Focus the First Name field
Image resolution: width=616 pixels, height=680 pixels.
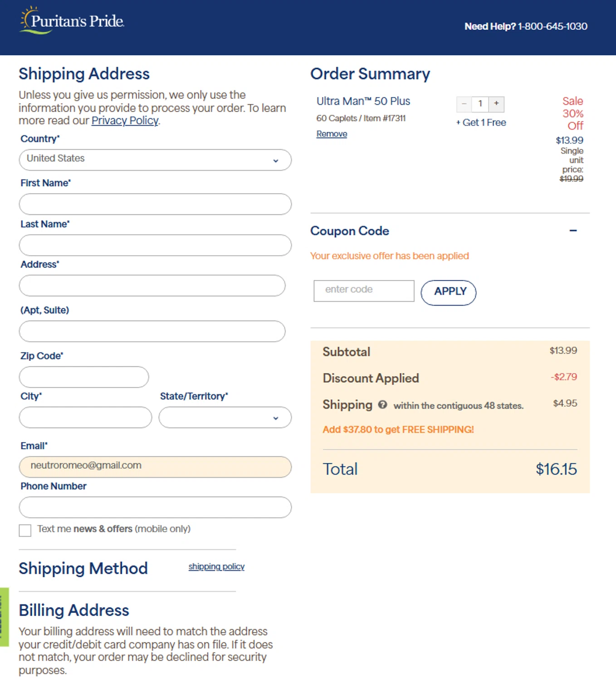click(155, 204)
